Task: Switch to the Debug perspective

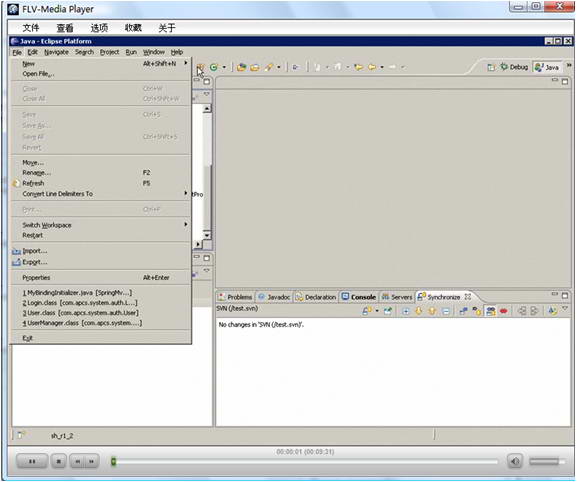Action: [514, 67]
